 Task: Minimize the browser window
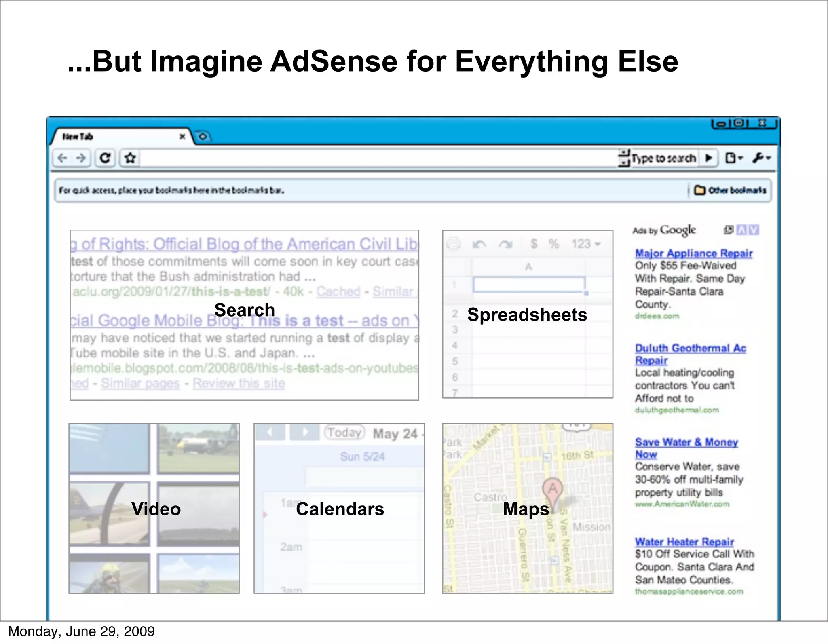click(x=721, y=123)
